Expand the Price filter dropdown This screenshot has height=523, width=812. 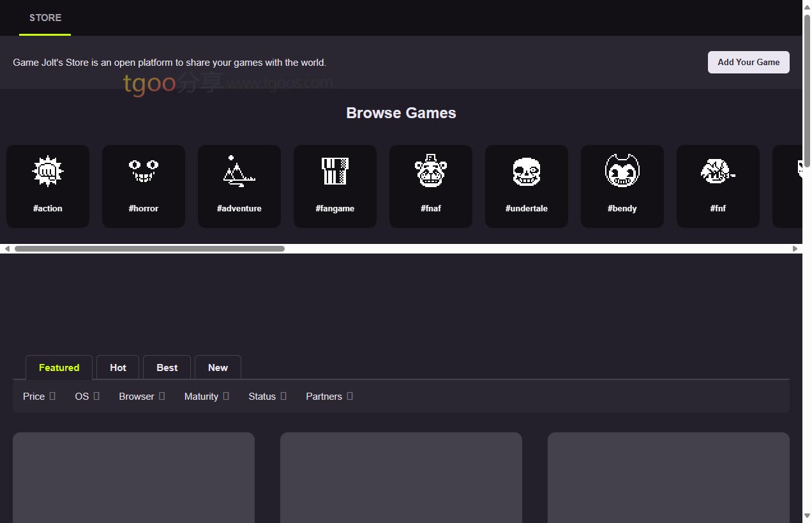(39, 397)
